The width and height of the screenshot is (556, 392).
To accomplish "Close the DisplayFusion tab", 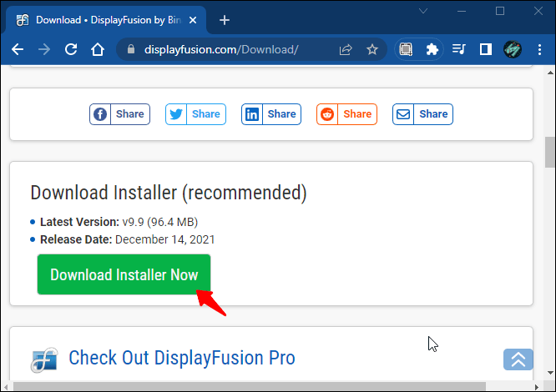I will (193, 20).
